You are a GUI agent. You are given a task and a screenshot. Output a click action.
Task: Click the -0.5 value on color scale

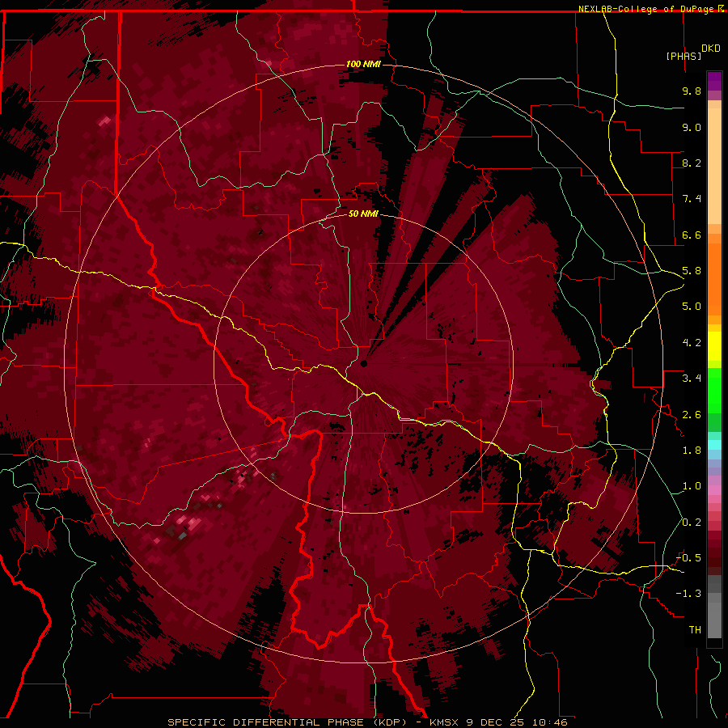[688, 558]
